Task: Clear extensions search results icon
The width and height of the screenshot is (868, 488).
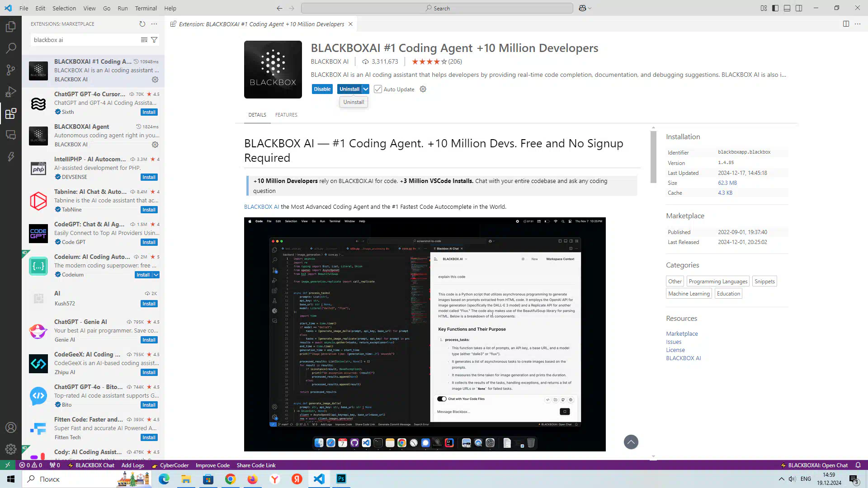Action: (x=144, y=40)
